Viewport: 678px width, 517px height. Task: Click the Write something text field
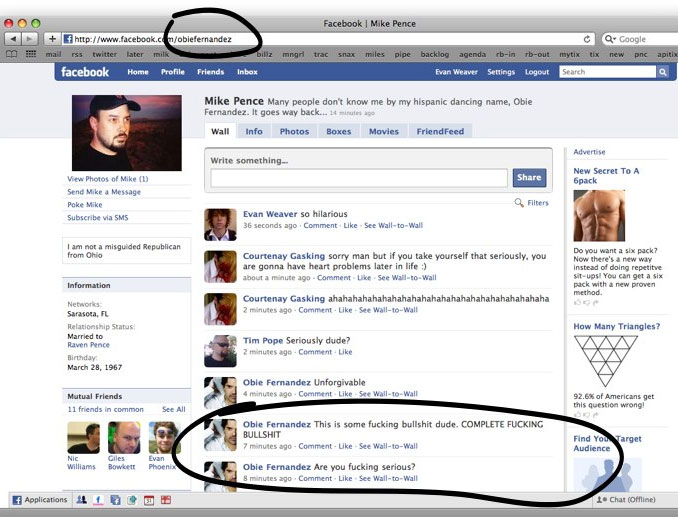[x=359, y=178]
